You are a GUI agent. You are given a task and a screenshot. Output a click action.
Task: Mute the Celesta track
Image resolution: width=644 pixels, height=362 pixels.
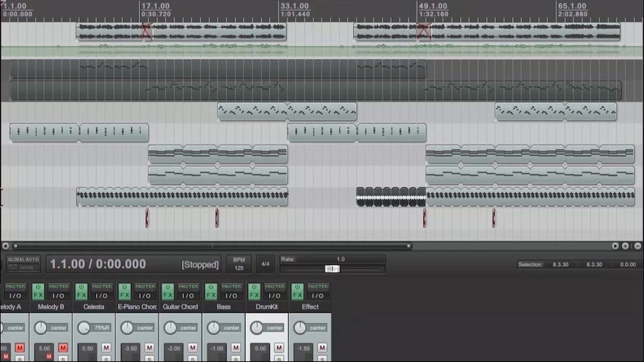106,348
